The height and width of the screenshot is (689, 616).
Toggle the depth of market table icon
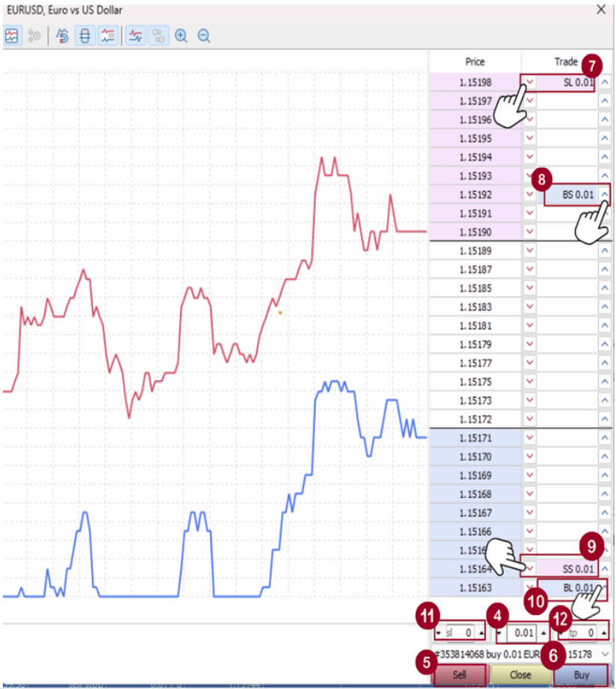coord(85,36)
